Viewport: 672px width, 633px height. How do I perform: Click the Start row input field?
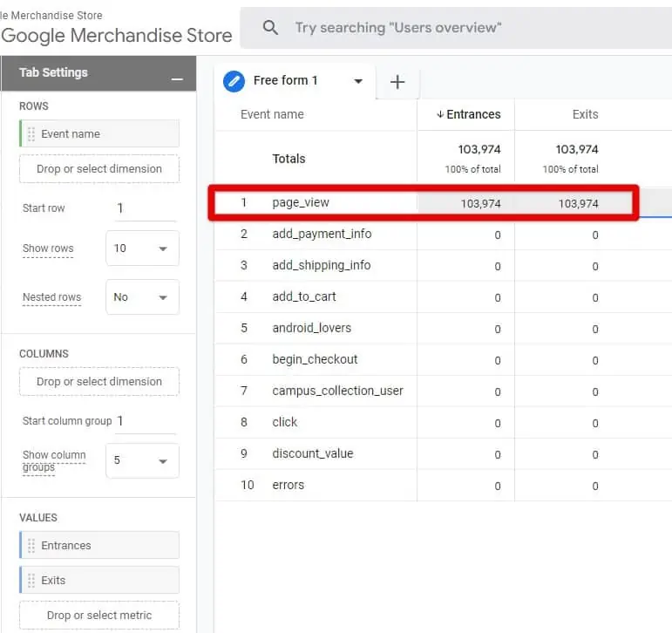coord(145,208)
